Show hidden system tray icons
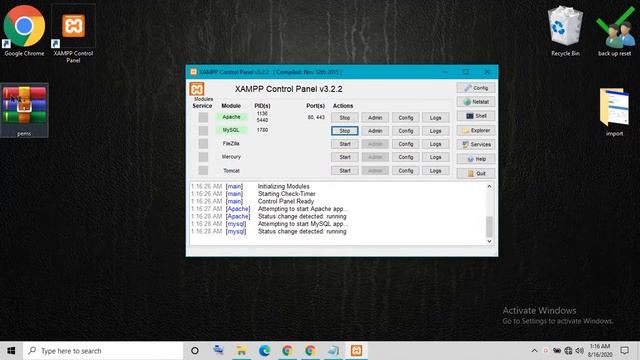Viewport: 640px width, 360px height. (534, 351)
